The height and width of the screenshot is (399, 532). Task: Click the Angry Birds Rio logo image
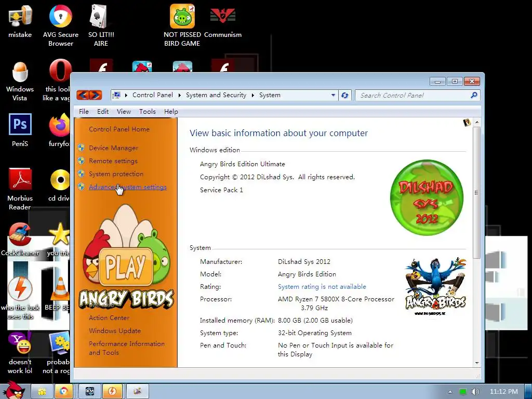(435, 286)
